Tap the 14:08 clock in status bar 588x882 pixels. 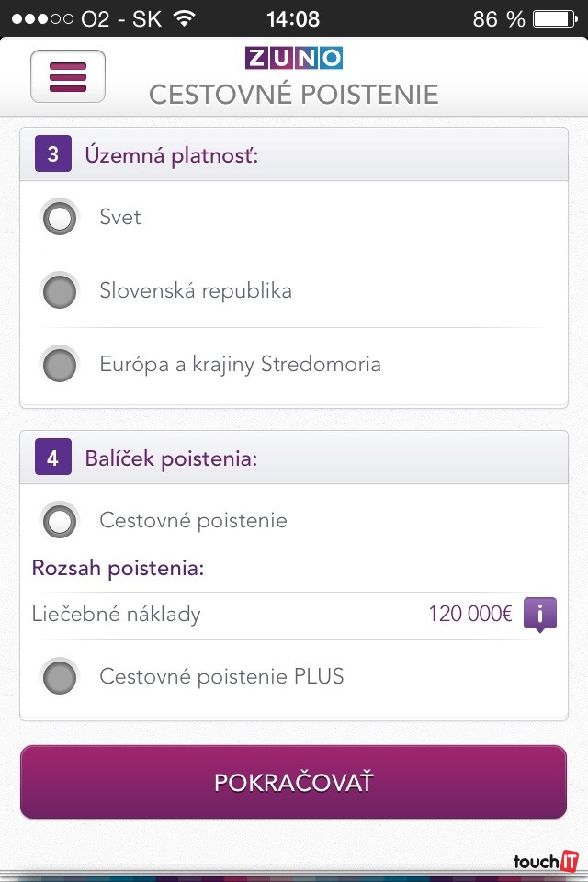293,19
